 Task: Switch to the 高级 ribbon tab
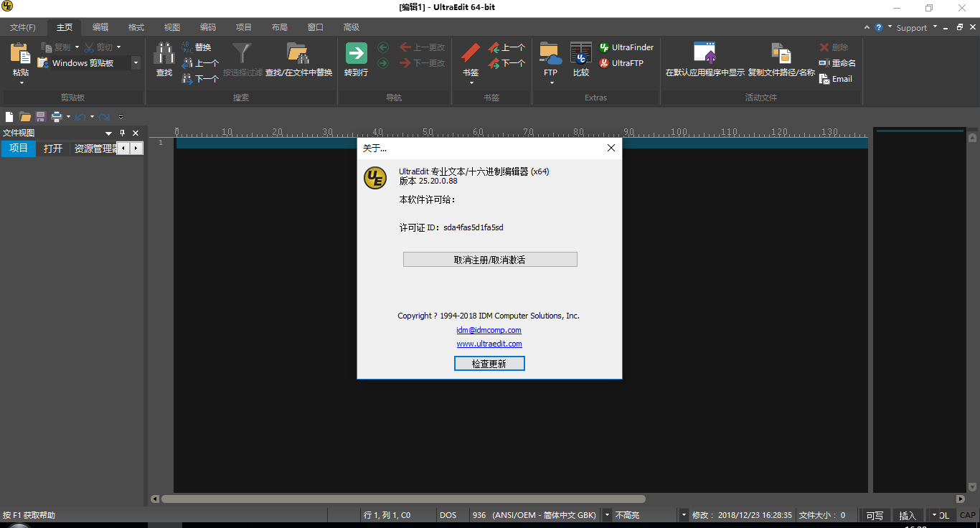352,27
